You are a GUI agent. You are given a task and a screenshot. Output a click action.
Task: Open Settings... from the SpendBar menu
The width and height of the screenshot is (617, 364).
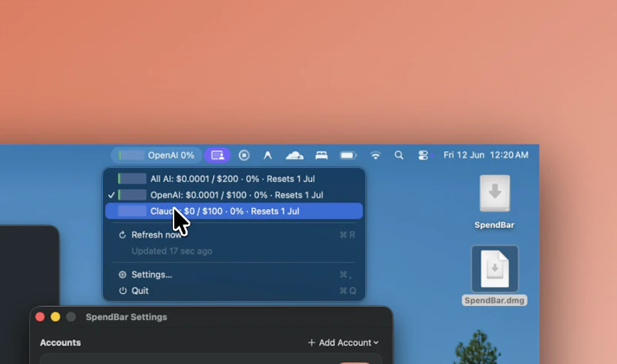(x=234, y=275)
